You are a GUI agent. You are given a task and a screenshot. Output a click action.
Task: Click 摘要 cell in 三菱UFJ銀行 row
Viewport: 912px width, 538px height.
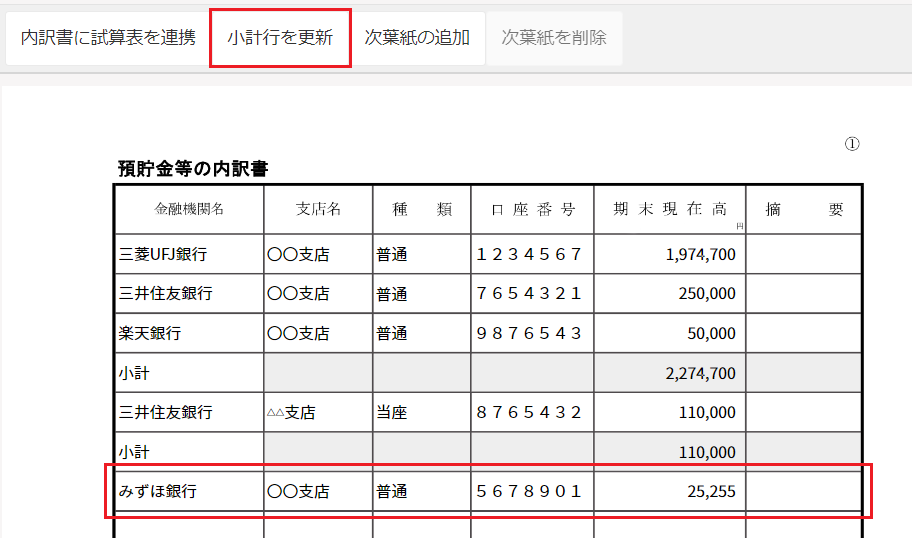click(x=803, y=254)
